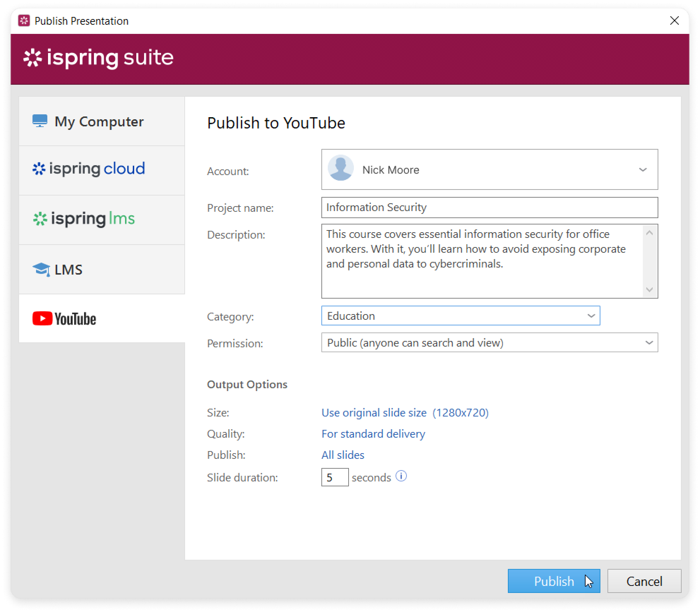Click the iSpring Suite logo in banner
Viewport: 700px width, 612px height.
pos(98,58)
